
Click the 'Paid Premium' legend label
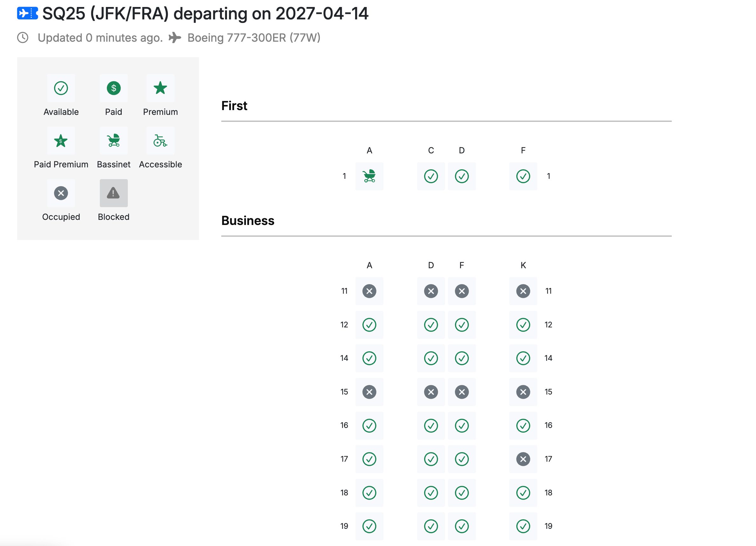(61, 164)
